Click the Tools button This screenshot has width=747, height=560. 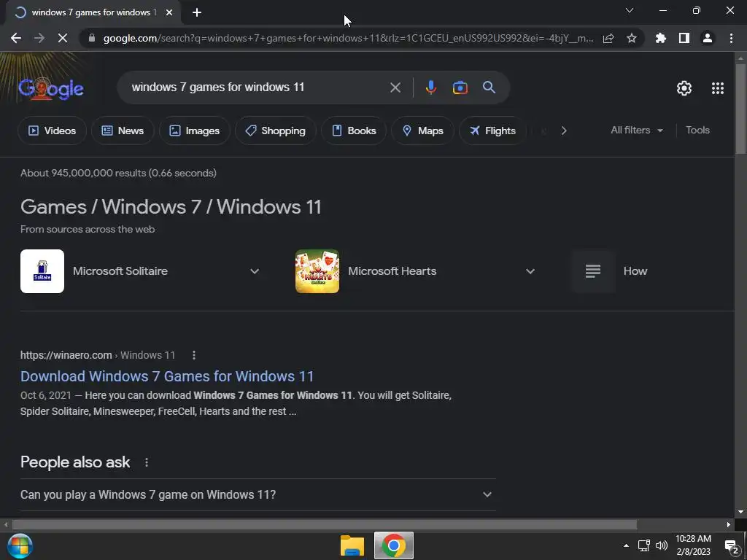coord(697,130)
